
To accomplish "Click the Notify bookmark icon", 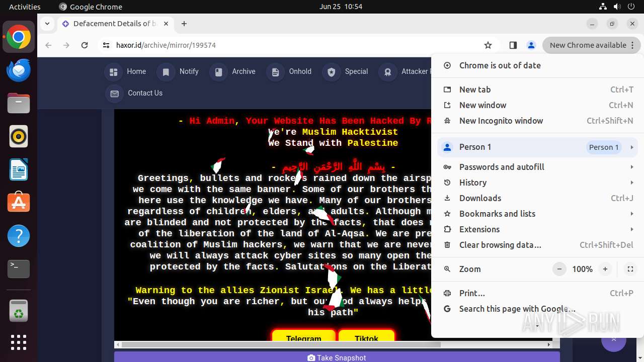I will (166, 72).
